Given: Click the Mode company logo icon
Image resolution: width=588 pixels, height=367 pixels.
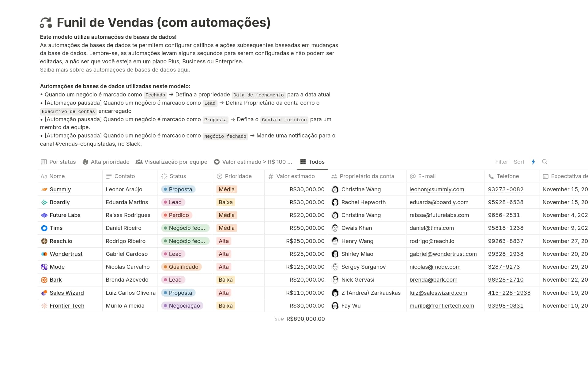Looking at the screenshot, I should pyautogui.click(x=44, y=267).
